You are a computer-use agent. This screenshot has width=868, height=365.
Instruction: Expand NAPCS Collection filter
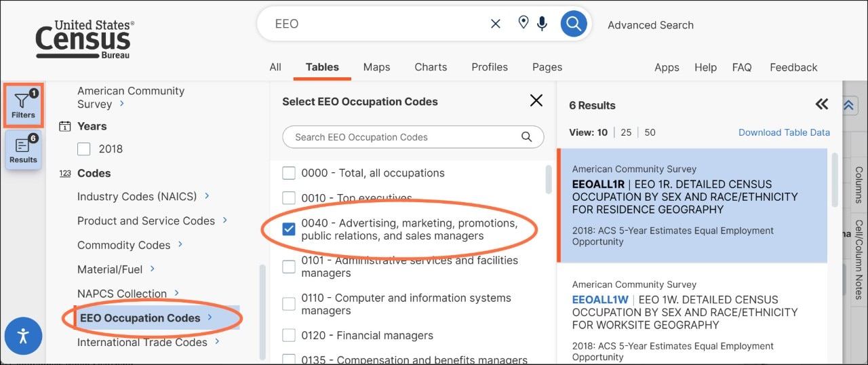click(128, 294)
